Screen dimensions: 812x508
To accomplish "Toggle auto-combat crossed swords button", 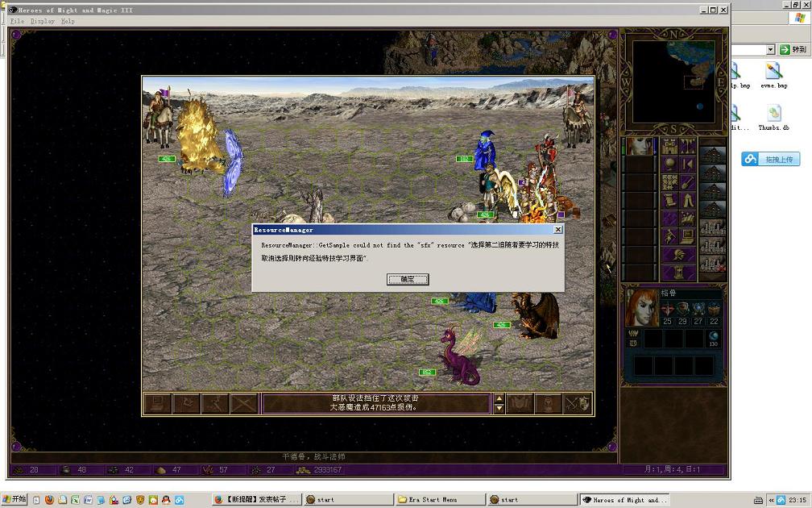I will (244, 404).
